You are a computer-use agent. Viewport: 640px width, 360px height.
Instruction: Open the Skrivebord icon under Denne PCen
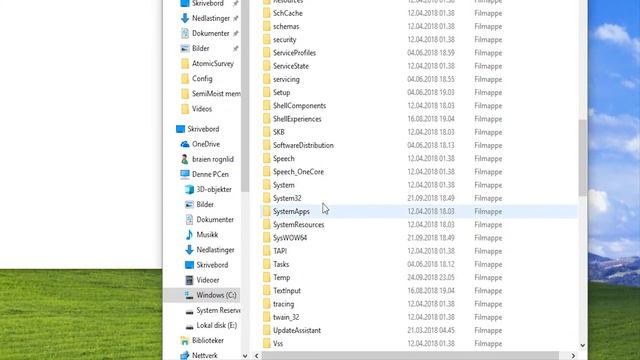point(189,265)
